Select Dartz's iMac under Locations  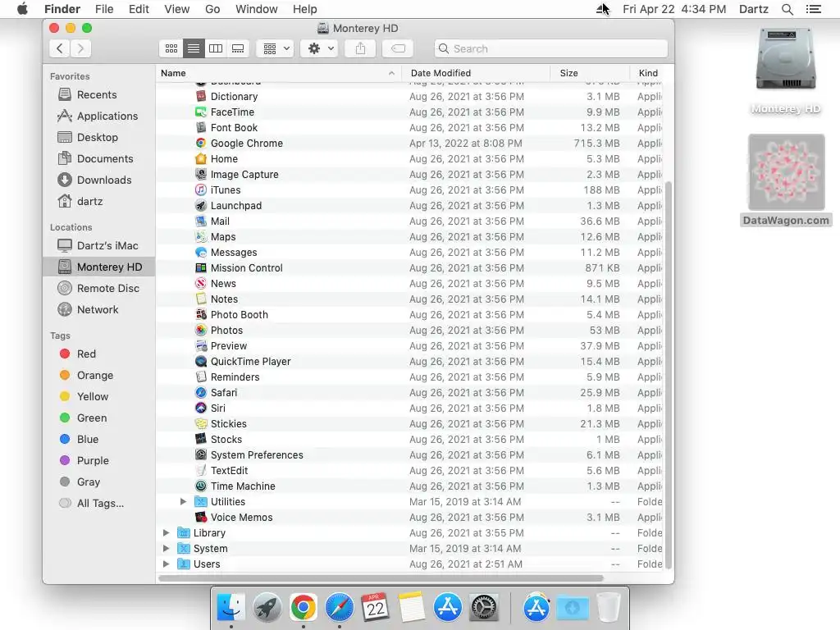tap(98, 245)
